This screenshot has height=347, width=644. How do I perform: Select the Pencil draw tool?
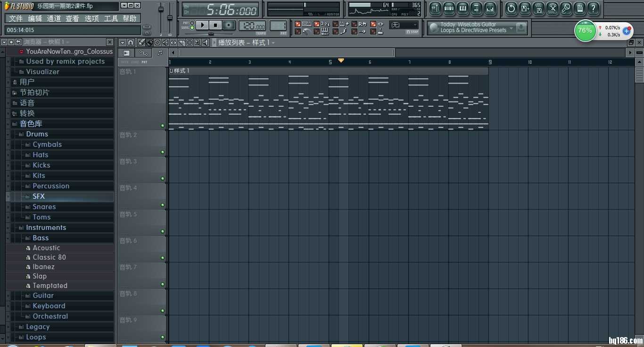click(x=141, y=42)
